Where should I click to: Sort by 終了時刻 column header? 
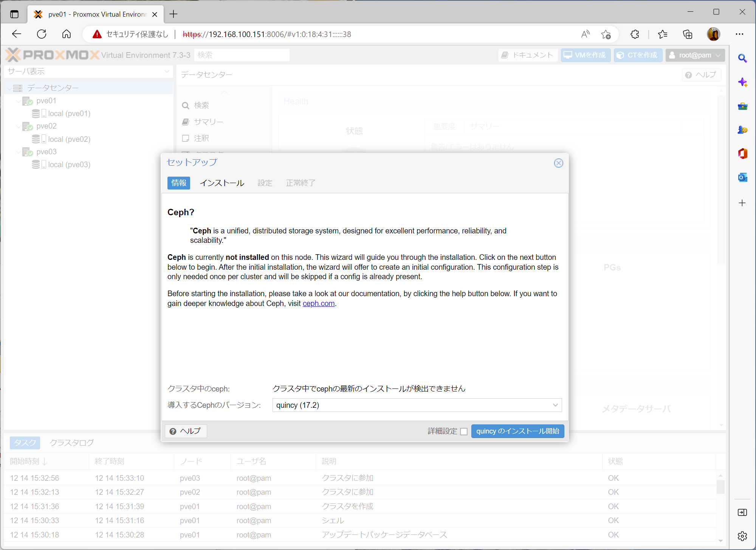click(132, 461)
